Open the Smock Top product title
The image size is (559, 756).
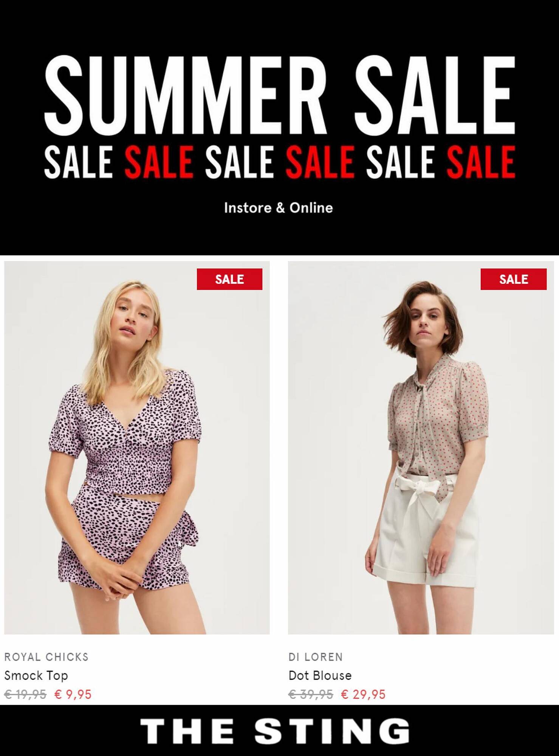36,675
